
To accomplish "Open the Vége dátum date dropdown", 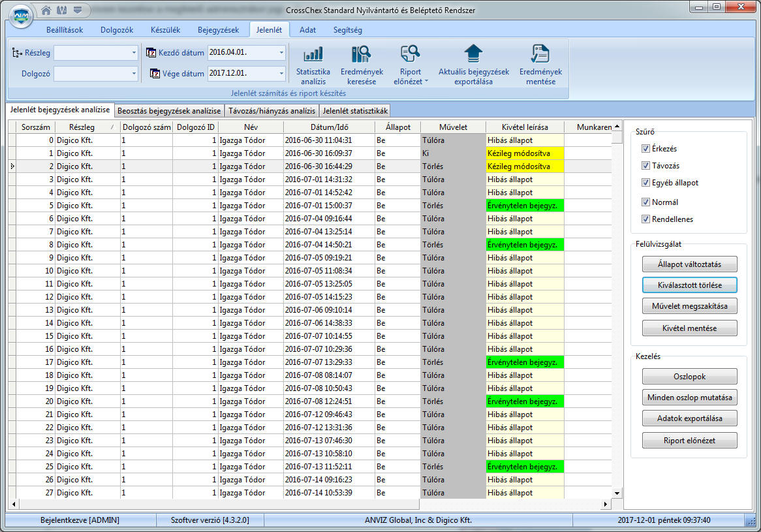I will point(281,74).
